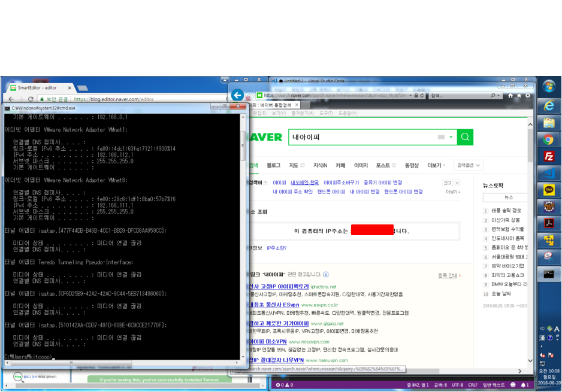Screen dimensions: 562x392
Task: Close the related searches box with X
Action: click(x=457, y=183)
